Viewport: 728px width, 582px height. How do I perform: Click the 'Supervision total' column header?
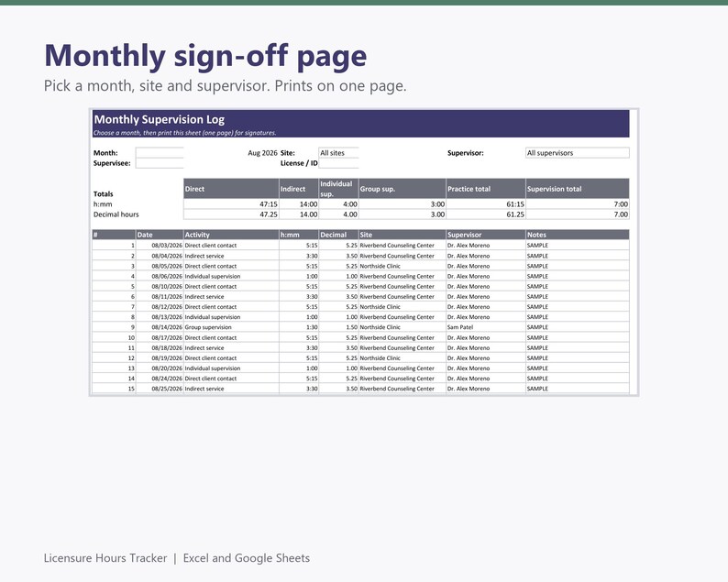point(578,189)
